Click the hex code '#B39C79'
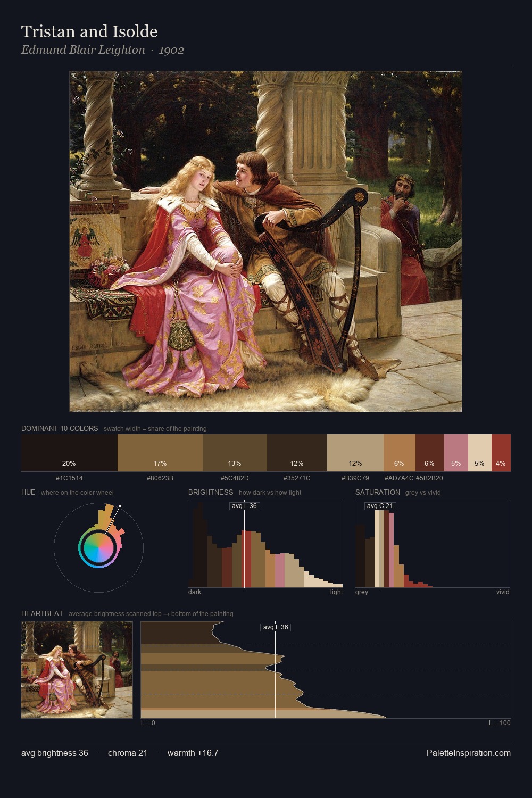This screenshot has width=532, height=798. tap(355, 478)
